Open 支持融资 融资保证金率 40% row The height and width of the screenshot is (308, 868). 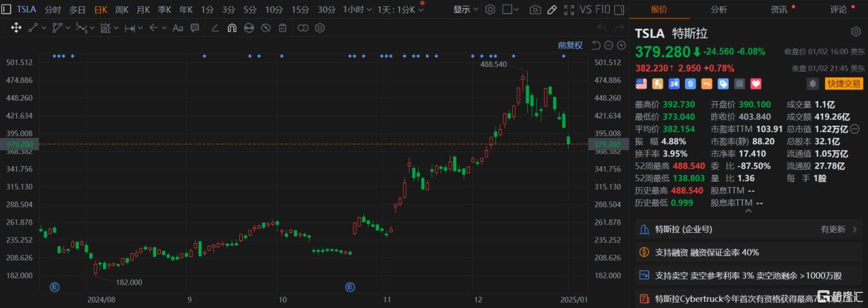tap(748, 252)
